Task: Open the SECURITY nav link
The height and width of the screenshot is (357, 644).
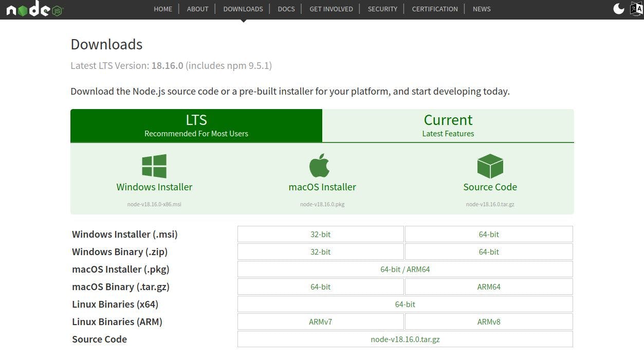Action: (382, 9)
